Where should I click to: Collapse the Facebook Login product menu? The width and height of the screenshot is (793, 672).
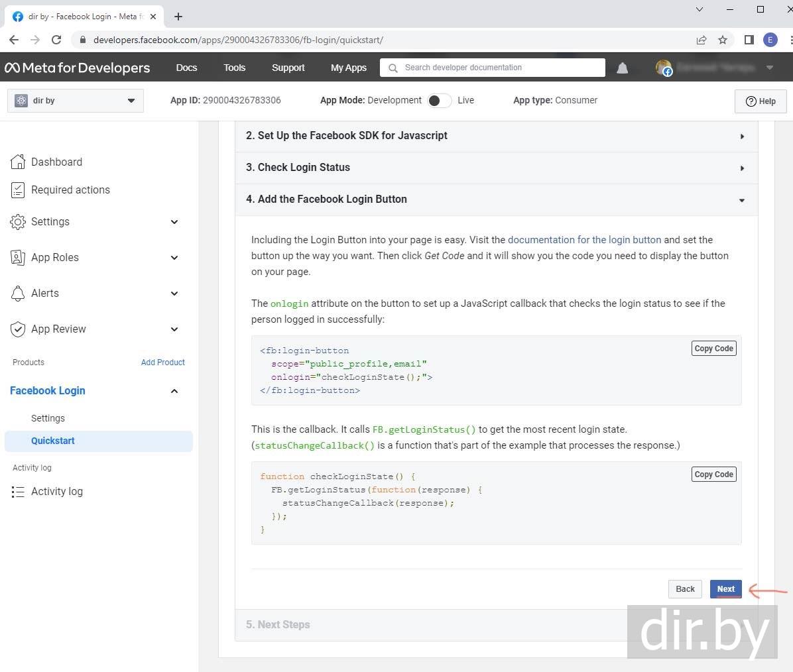pyautogui.click(x=174, y=391)
